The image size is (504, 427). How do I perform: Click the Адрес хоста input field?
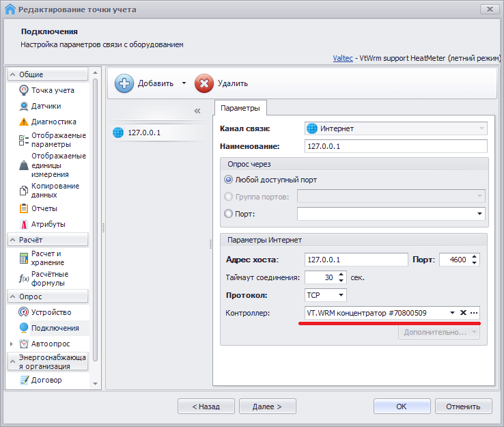pyautogui.click(x=354, y=260)
